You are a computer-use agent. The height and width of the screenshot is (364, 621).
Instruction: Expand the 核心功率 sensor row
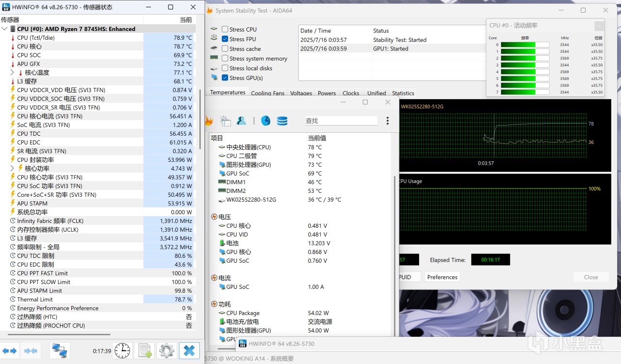click(x=13, y=169)
